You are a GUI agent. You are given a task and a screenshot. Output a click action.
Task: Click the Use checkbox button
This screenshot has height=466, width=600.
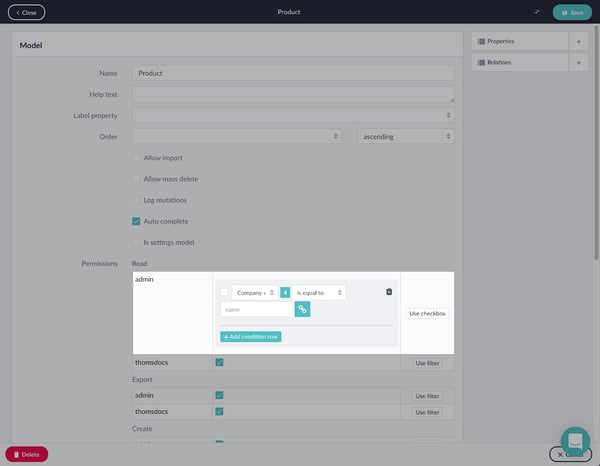[x=427, y=313]
